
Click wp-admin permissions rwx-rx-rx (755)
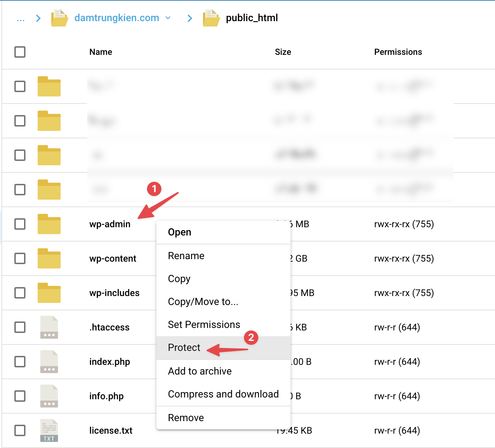404,224
